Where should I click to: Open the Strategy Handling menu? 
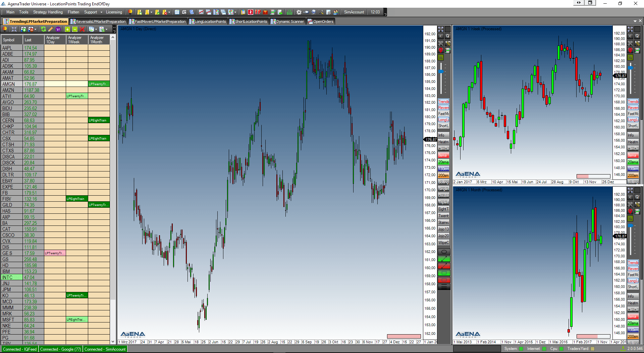[48, 12]
